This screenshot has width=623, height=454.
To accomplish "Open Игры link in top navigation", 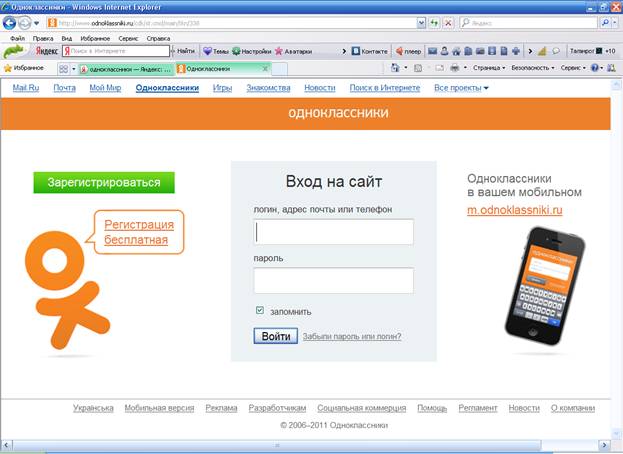I will (x=222, y=88).
